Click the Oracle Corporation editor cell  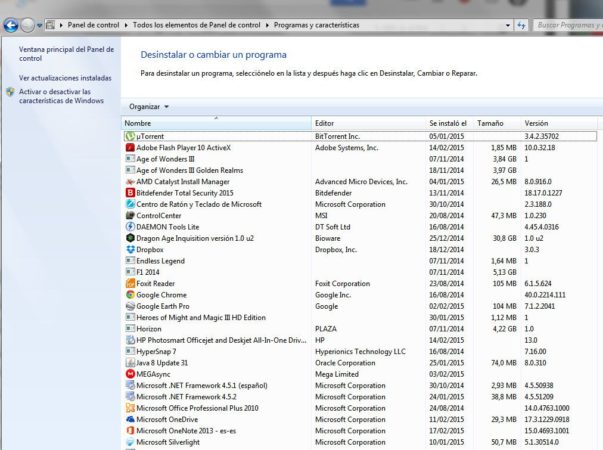coord(345,363)
